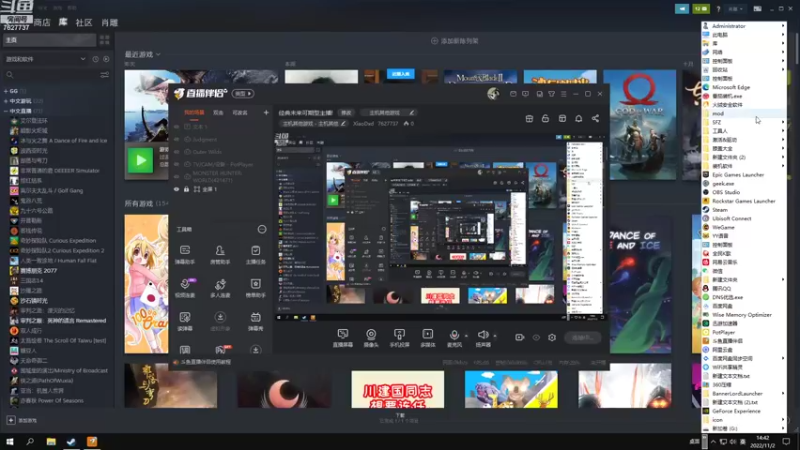Open the Steam grid view icon beside 主页
The image size is (800, 450).
click(105, 40)
